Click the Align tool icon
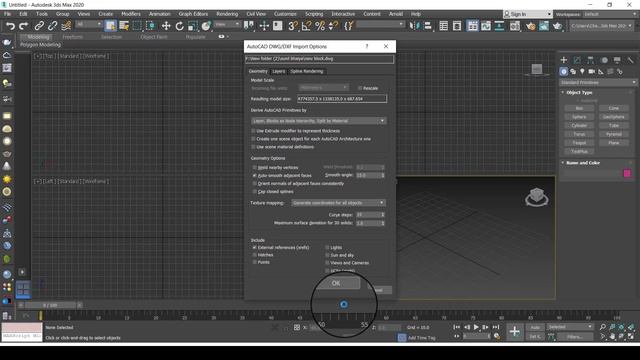Viewport: 640px width, 360px height. tap(427, 26)
